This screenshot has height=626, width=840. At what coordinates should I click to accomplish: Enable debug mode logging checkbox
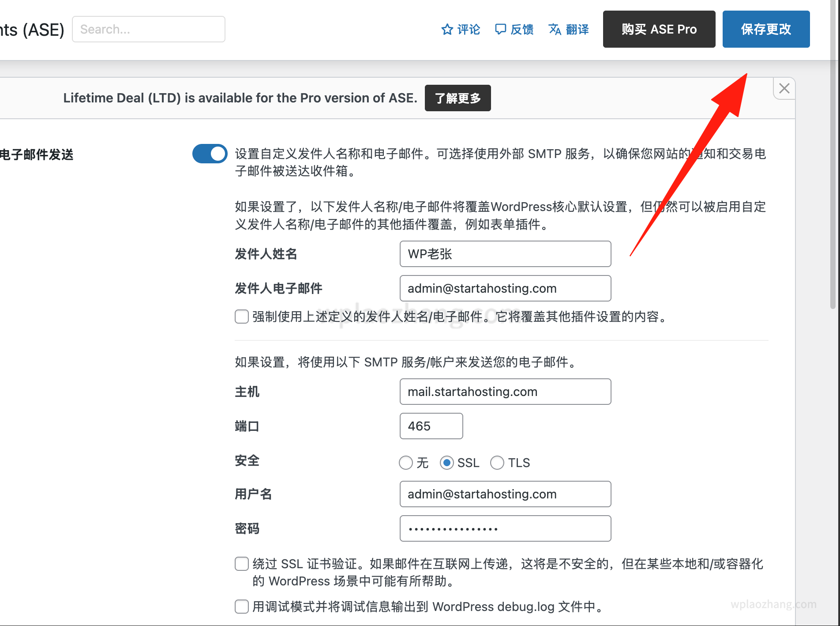pos(242,607)
